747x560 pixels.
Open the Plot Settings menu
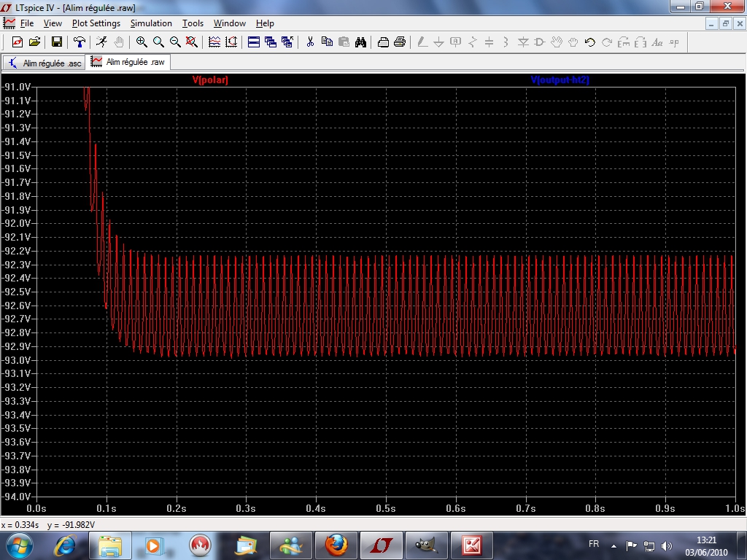pos(96,23)
